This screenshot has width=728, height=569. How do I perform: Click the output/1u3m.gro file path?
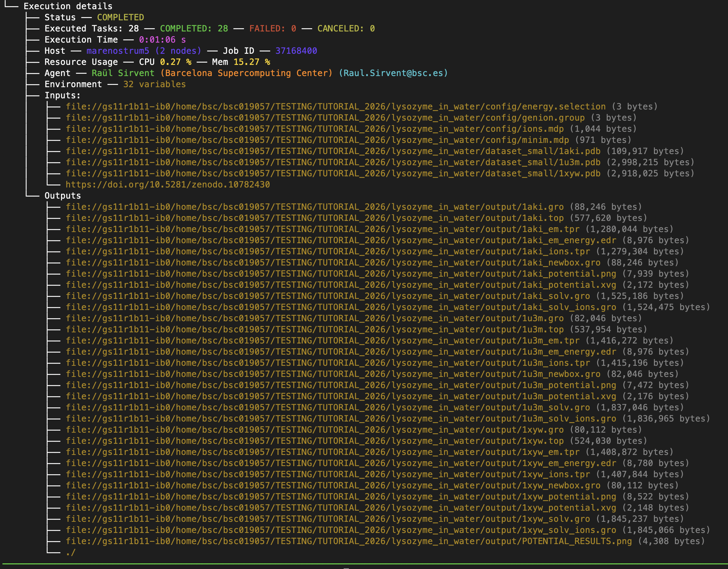pyautogui.click(x=315, y=319)
